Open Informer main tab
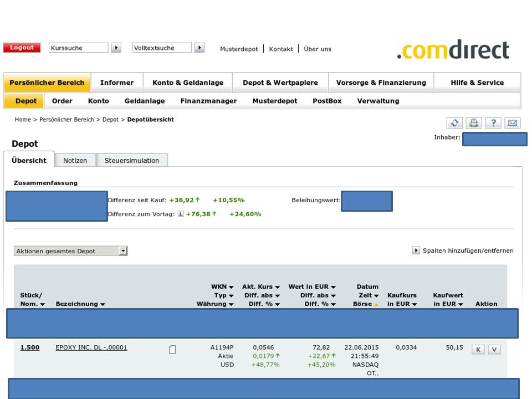The image size is (532, 399). [117, 83]
